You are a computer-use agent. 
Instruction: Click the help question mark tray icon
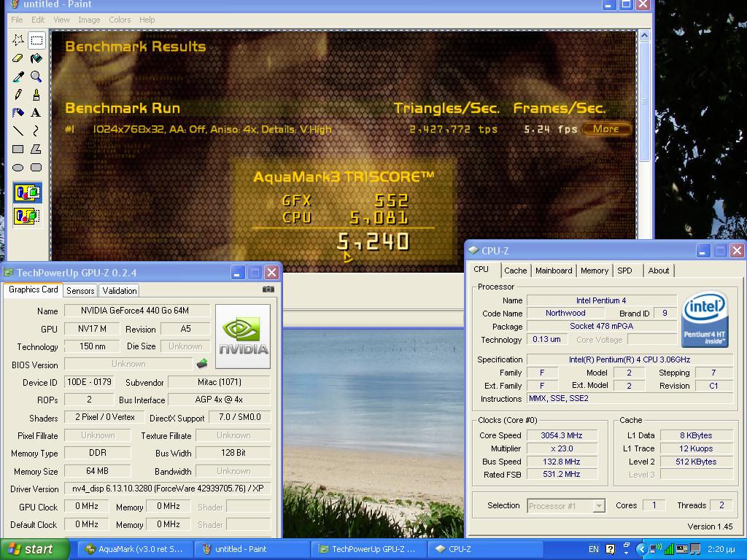(611, 549)
